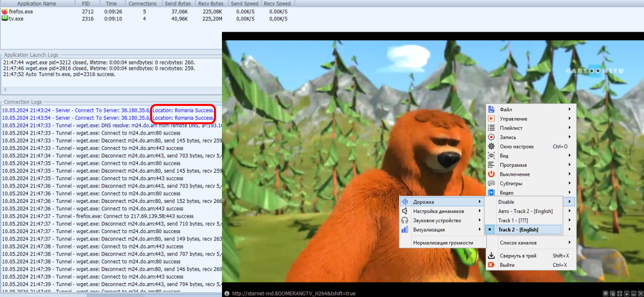Image resolution: width=644 pixels, height=297 pixels.
Task: Open Окно настроек via gear icon
Action: pos(491,147)
